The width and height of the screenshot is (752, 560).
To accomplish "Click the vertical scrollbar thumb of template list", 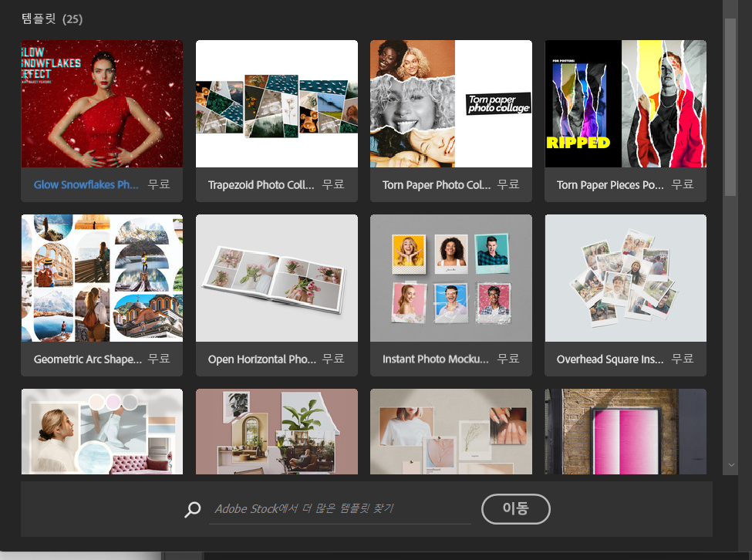I will 731,108.
